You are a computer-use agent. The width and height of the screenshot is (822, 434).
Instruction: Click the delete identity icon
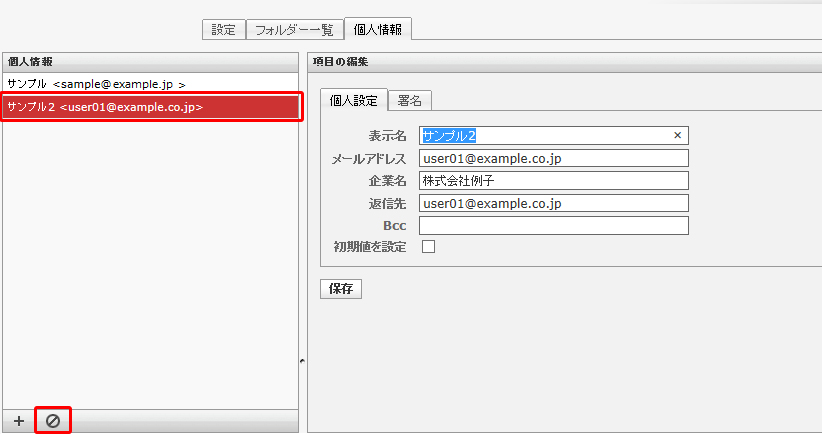tap(53, 421)
